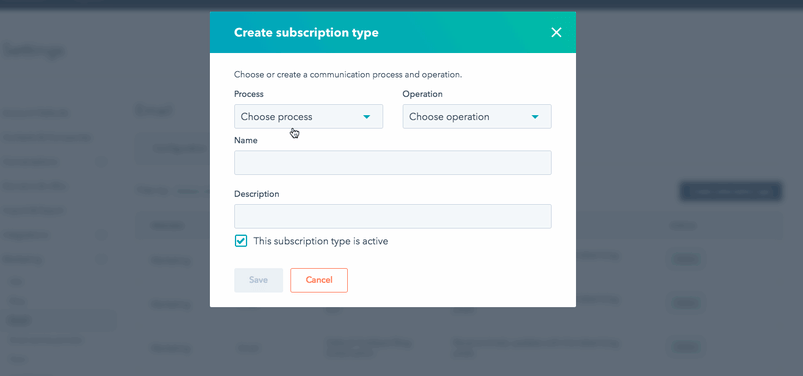This screenshot has width=803, height=376.
Task: Click second row's blurred action button in table
Action: (683, 304)
